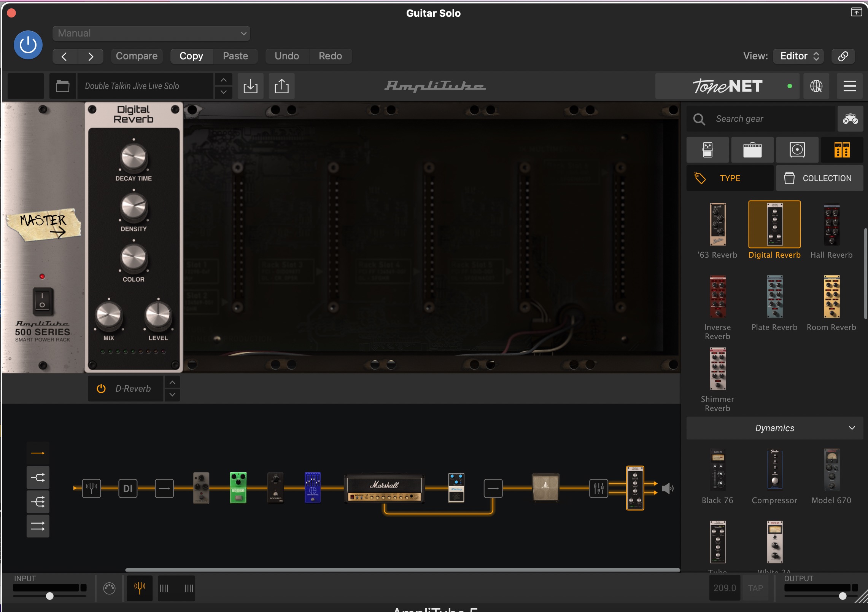This screenshot has height=612, width=868.
Task: Select the Plate Reverb gear
Action: pyautogui.click(x=774, y=303)
